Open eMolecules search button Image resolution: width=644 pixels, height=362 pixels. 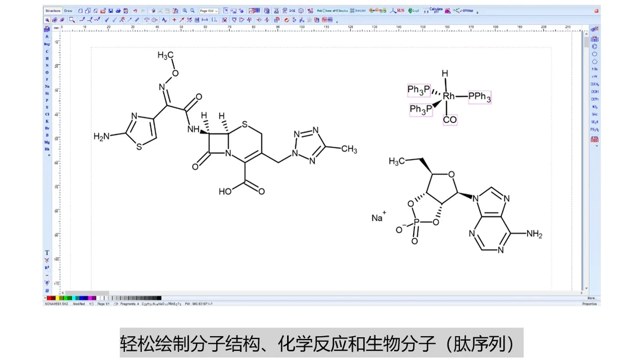340,11
